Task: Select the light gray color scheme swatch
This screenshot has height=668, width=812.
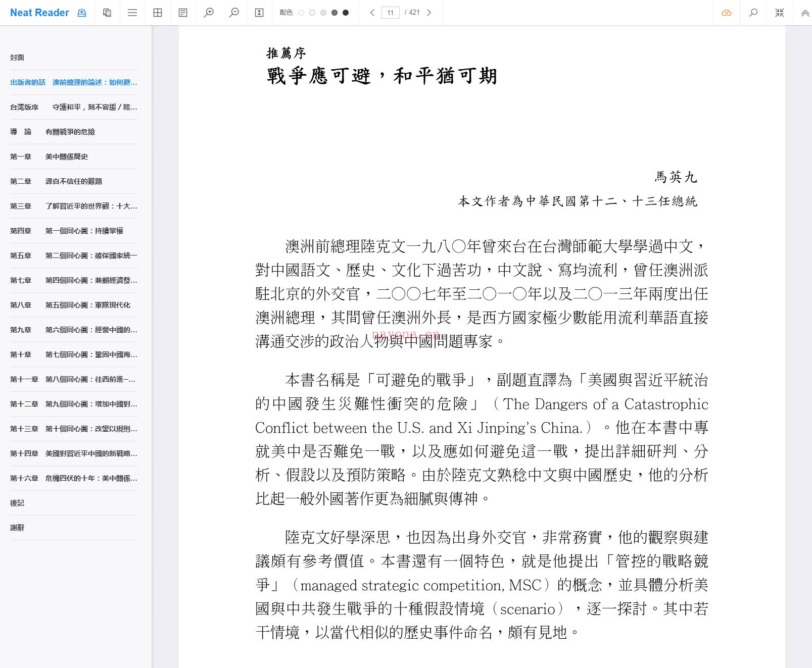Action: (323, 13)
